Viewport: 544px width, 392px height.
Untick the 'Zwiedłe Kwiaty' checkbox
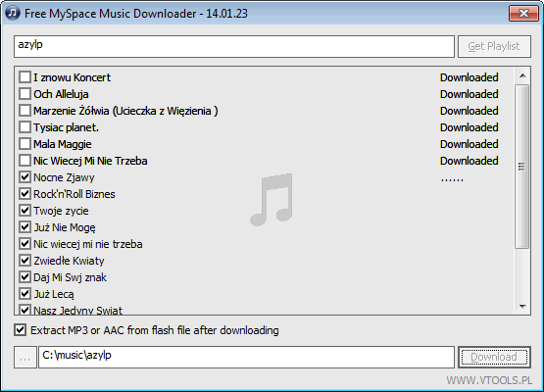click(25, 260)
